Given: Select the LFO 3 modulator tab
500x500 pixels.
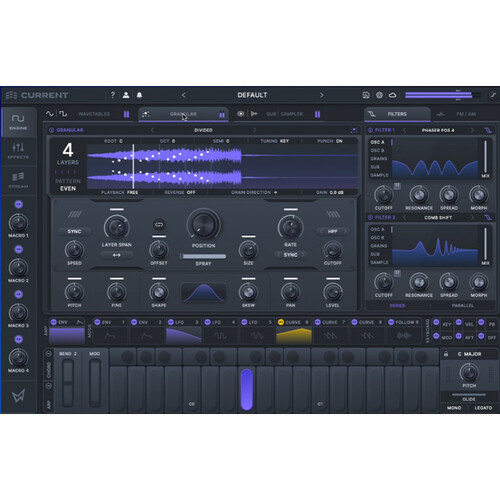Looking at the screenshot, I should [x=184, y=331].
